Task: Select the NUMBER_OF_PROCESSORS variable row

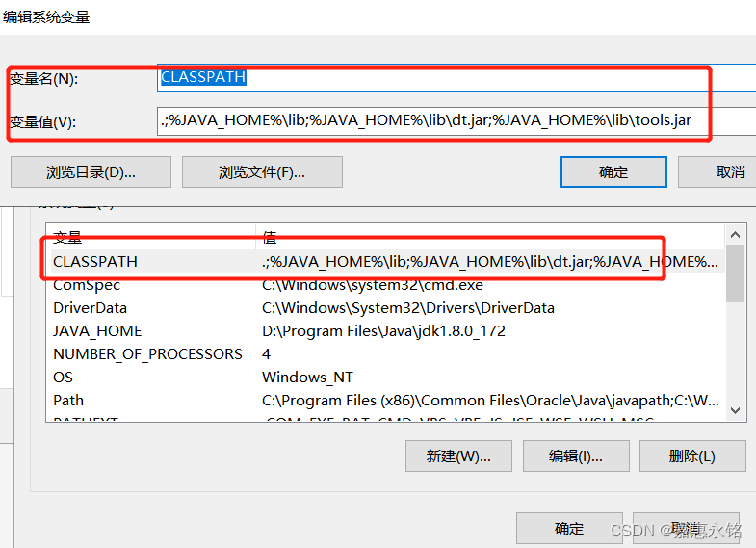Action: [x=386, y=354]
